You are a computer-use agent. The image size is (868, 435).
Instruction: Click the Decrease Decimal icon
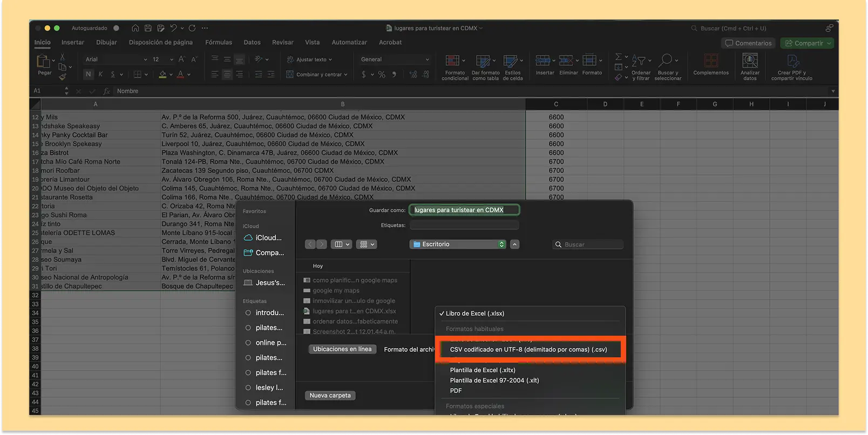click(426, 74)
